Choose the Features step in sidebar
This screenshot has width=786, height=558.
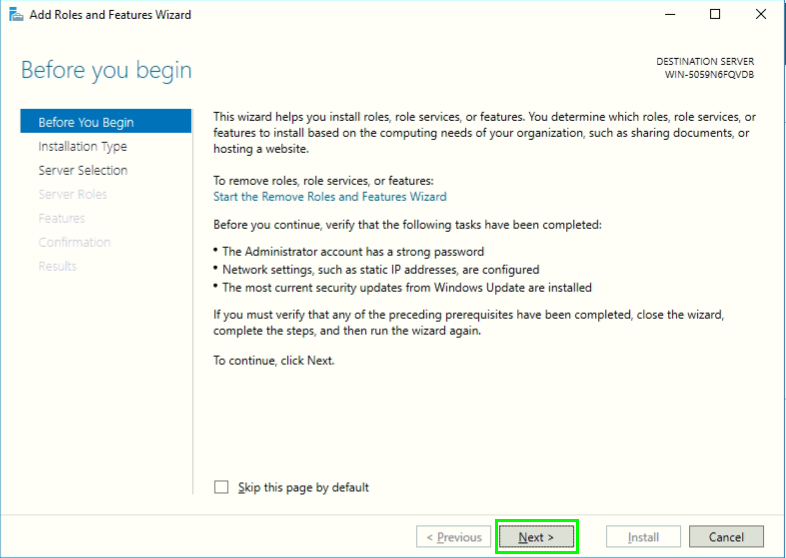coord(62,219)
